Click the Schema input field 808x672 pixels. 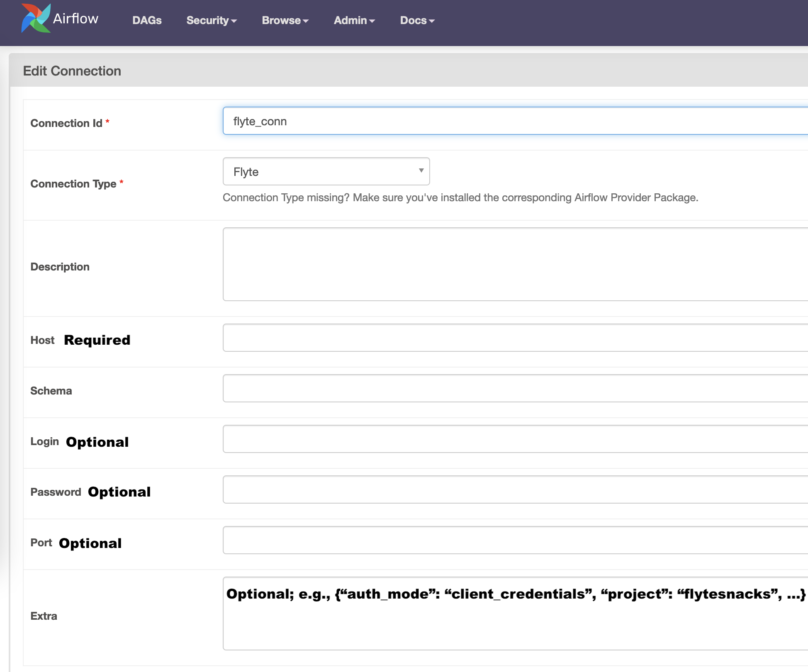(514, 388)
